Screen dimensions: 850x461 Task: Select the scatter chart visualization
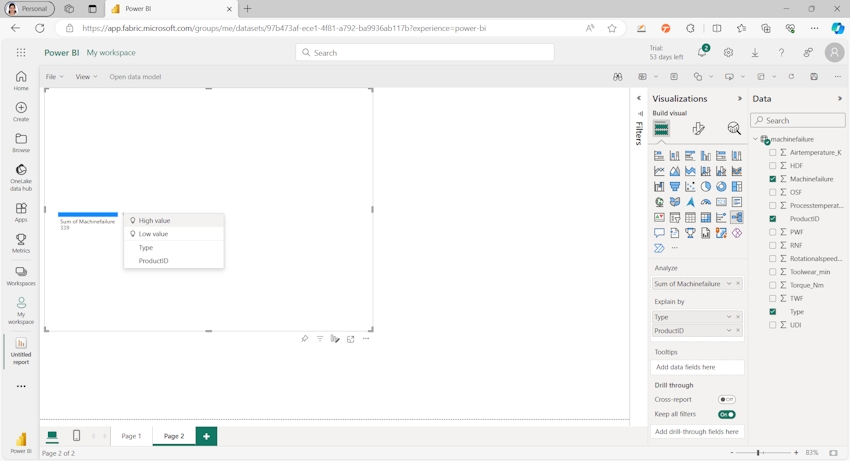pyautogui.click(x=690, y=187)
